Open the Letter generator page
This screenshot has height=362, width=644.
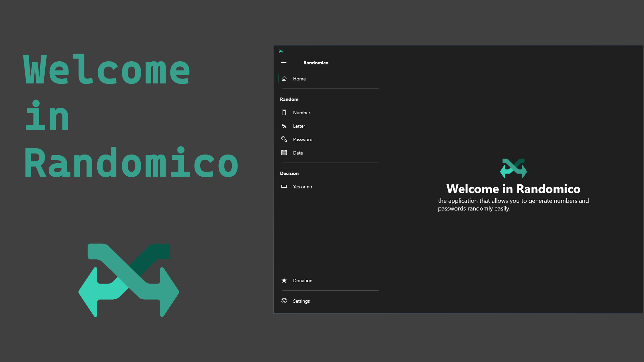pos(299,126)
